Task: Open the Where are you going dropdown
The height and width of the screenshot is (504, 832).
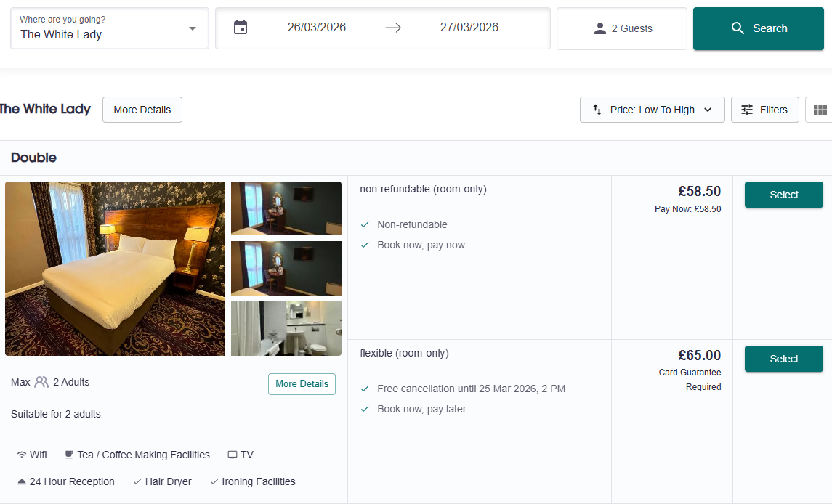Action: (110, 28)
